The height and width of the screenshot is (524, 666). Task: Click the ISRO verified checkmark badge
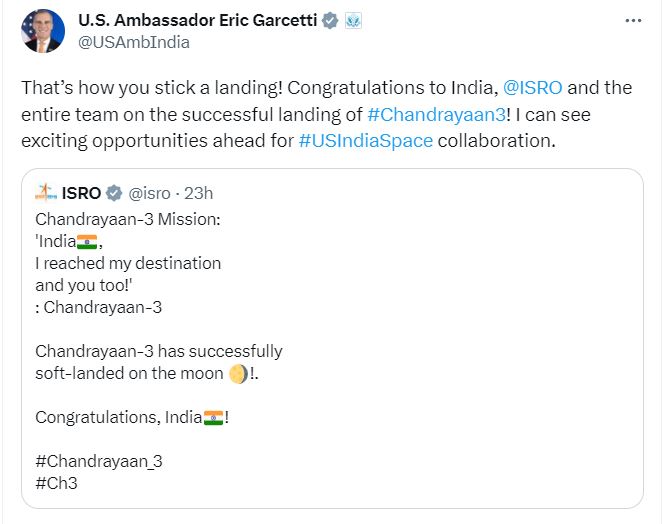[x=115, y=193]
